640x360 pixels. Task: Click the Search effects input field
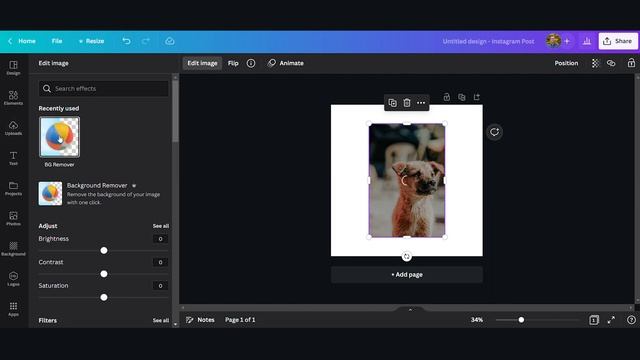click(104, 89)
